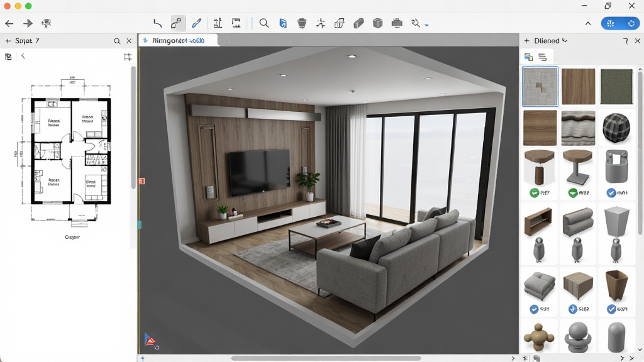Toggle the blue check under the grey ottoman
Image resolution: width=644 pixels, height=362 pixels.
point(535,309)
